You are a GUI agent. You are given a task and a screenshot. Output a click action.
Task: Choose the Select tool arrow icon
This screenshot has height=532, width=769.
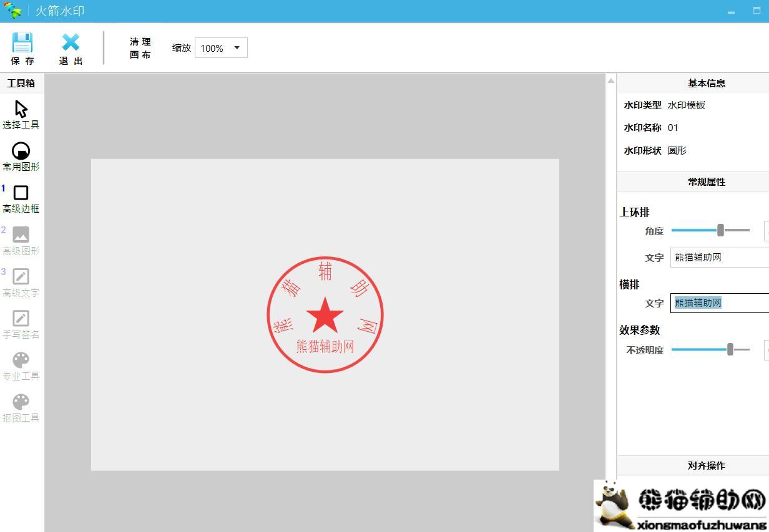tap(21, 110)
